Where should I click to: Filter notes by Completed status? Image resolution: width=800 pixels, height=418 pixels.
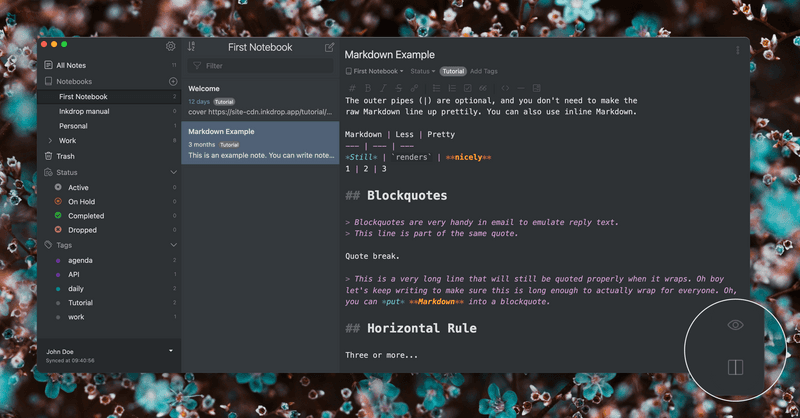click(x=86, y=215)
